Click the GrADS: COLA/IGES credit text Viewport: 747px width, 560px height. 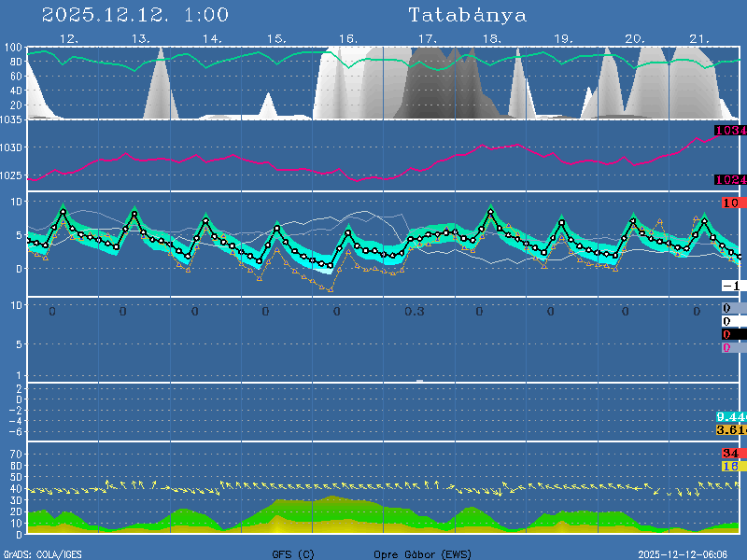pyautogui.click(x=43, y=554)
